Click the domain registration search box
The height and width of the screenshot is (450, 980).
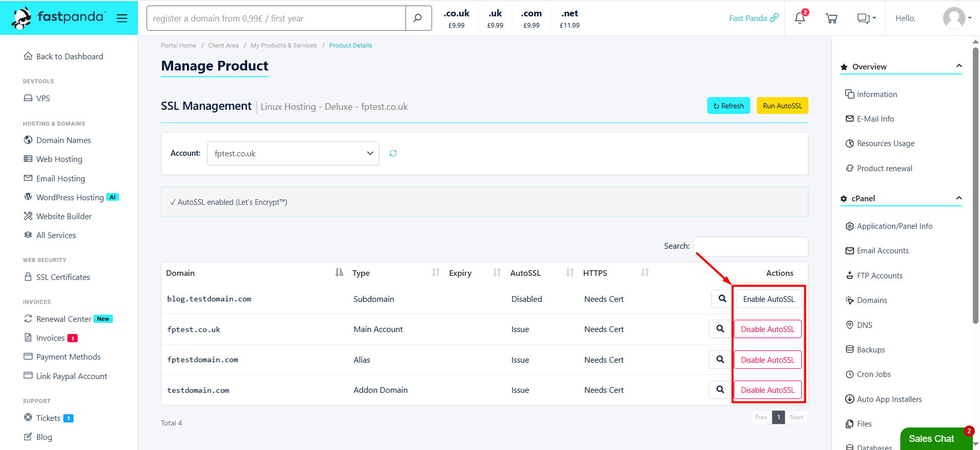click(276, 18)
